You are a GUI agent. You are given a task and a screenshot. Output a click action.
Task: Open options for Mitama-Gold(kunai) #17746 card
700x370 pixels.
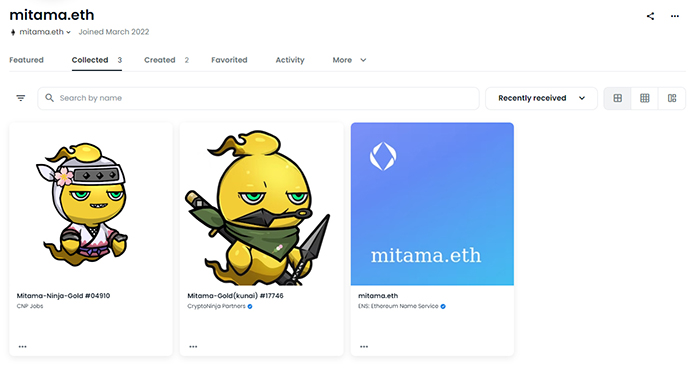193,346
